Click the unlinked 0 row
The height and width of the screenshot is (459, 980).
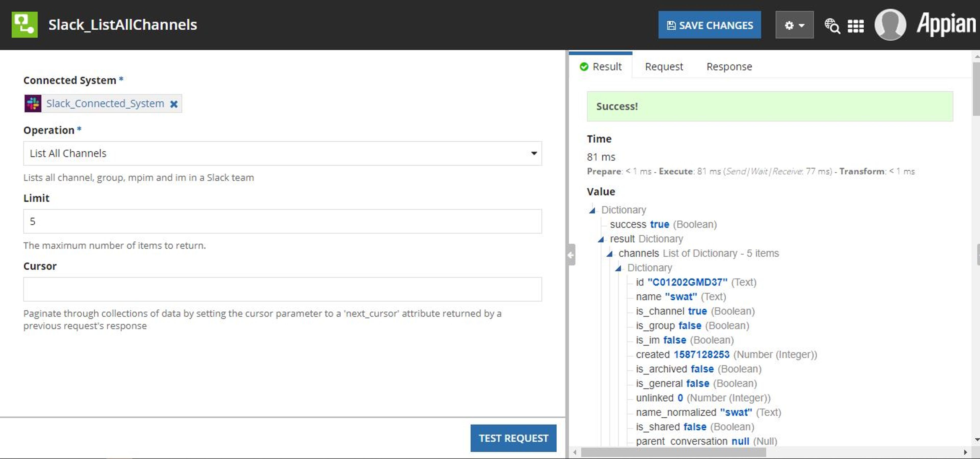click(703, 398)
